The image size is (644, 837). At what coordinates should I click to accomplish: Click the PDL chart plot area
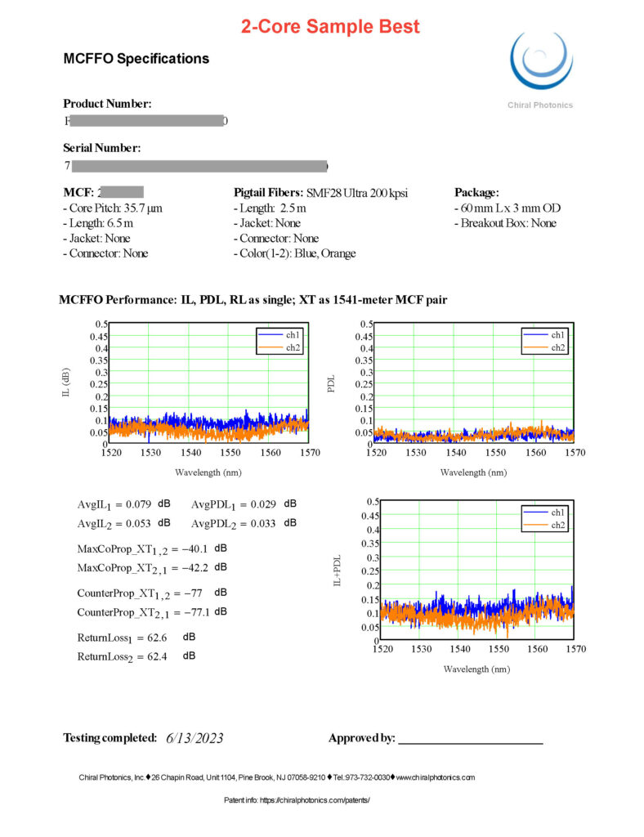(x=473, y=383)
